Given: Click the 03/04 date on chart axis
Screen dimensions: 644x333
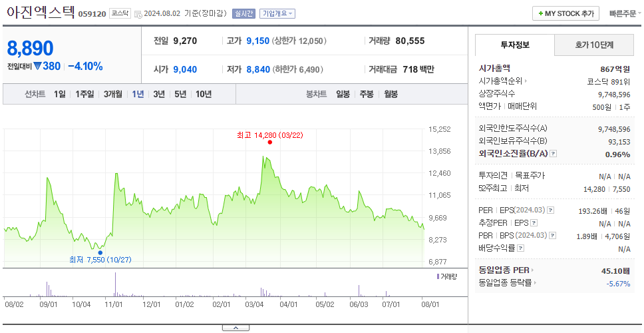Looking at the screenshot, I should [x=255, y=304].
